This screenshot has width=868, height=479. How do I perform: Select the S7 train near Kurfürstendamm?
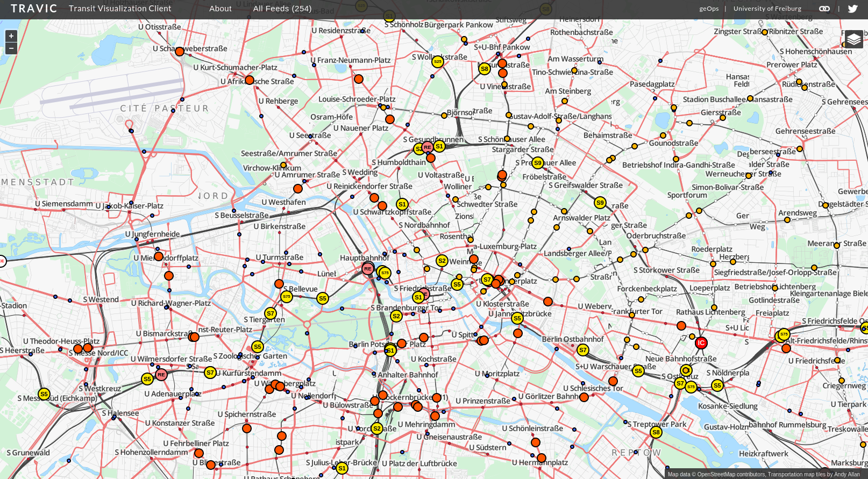click(x=210, y=372)
